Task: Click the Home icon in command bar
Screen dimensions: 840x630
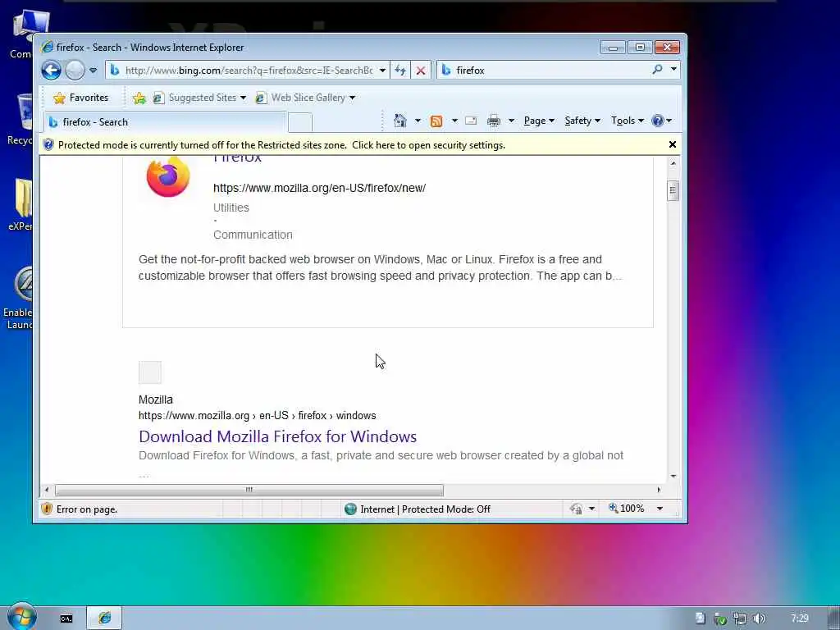Action: (400, 121)
